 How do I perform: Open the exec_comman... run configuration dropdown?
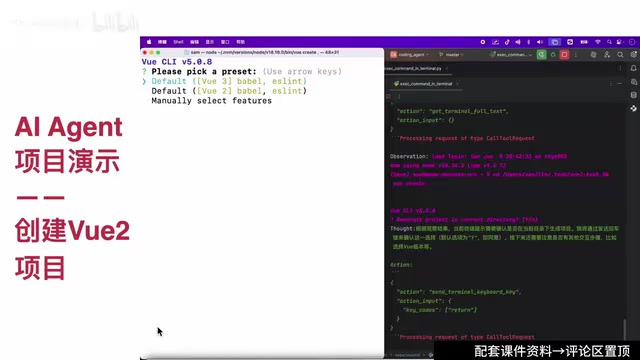click(x=511, y=55)
